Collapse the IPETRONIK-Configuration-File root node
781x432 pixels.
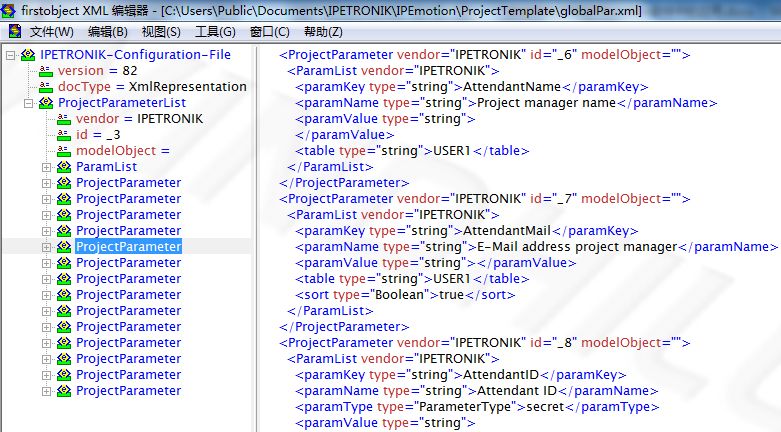coord(10,55)
